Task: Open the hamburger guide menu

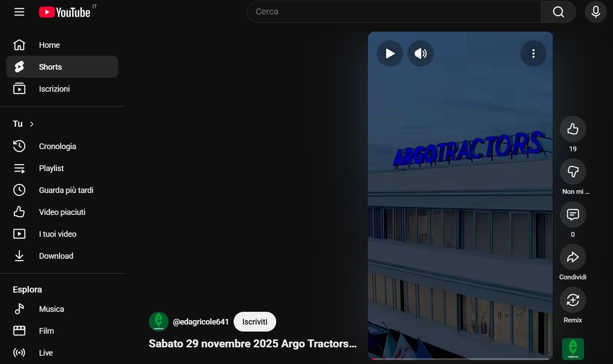Action: tap(19, 12)
